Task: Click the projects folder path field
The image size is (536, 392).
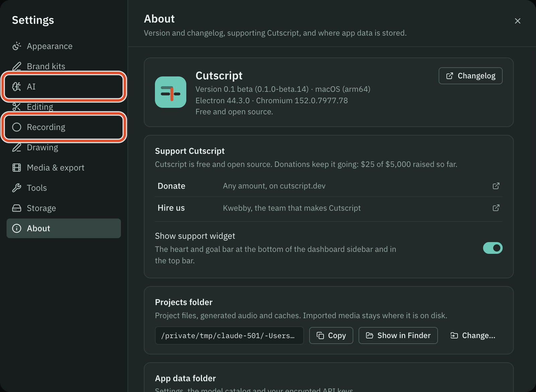Action: 229,335
